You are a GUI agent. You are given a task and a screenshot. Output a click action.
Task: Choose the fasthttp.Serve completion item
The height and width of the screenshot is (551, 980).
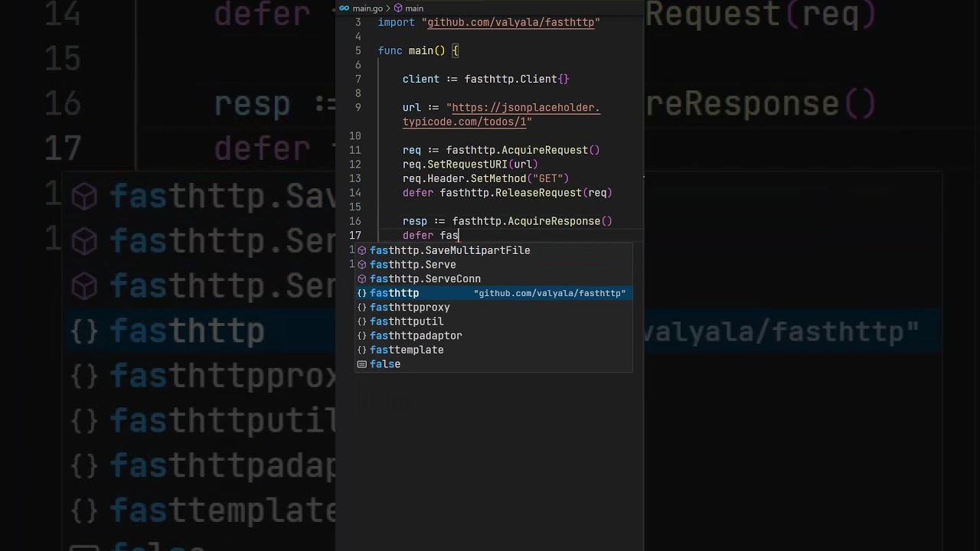493,265
